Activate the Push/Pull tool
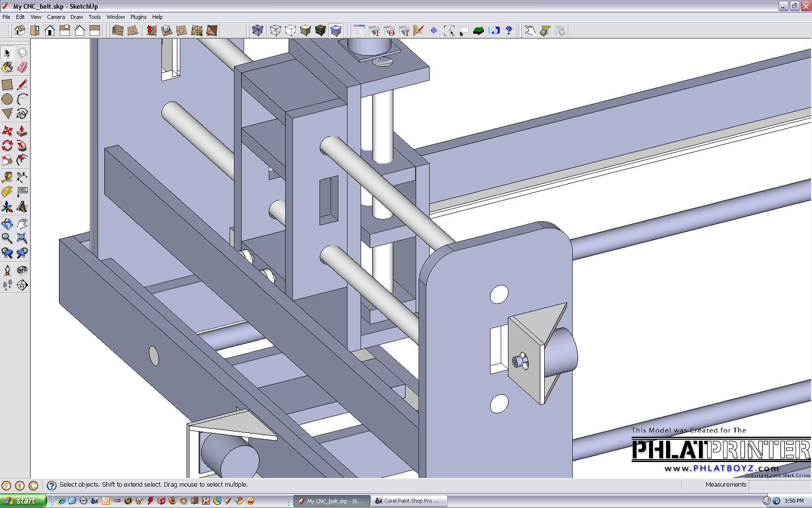 click(22, 131)
